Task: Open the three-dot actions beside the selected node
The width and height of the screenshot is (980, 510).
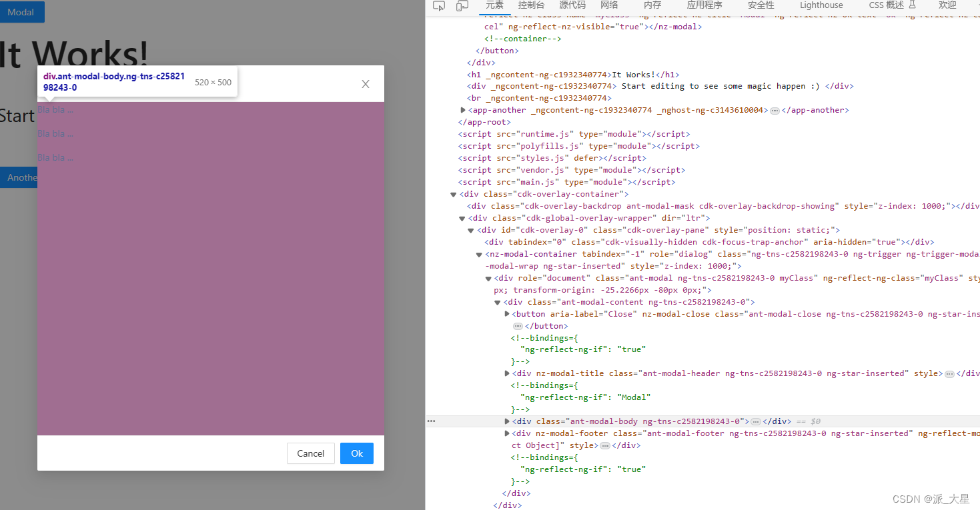Action: 431,421
